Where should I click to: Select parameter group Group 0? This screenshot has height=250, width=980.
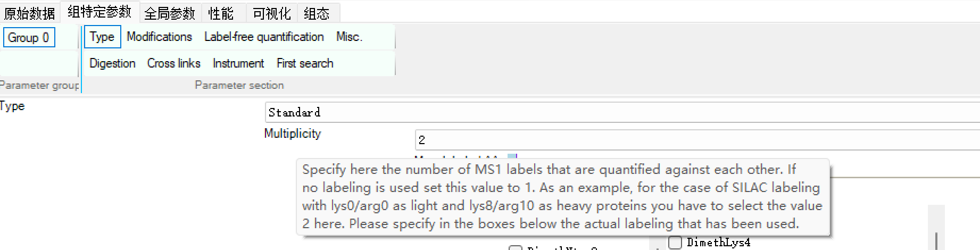(29, 38)
